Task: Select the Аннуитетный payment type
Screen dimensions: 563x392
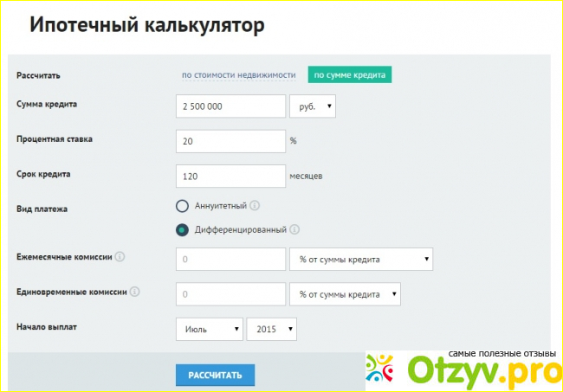Action: [182, 206]
